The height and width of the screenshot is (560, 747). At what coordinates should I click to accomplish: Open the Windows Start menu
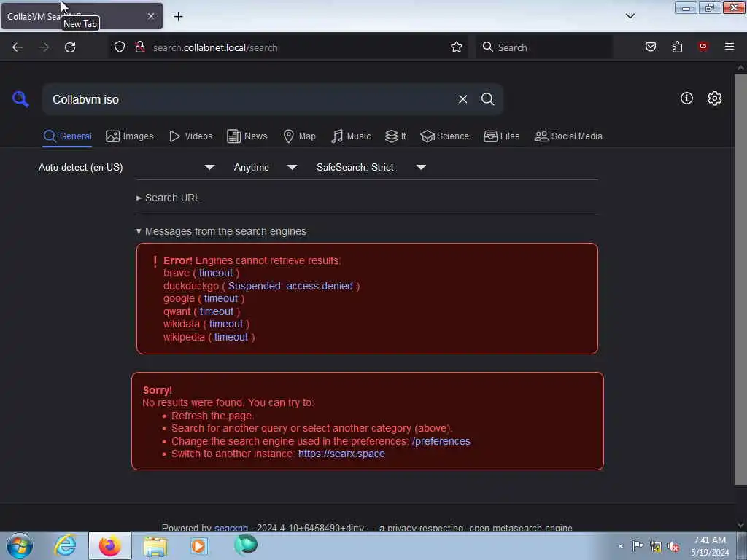20,545
